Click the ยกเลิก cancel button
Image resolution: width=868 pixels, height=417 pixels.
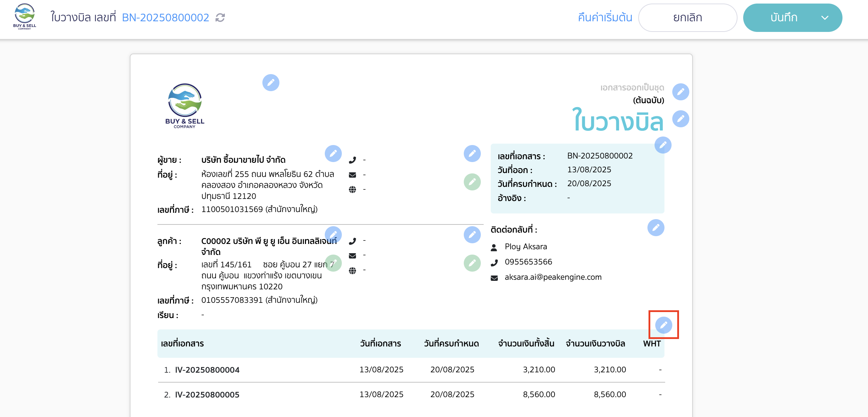(688, 18)
